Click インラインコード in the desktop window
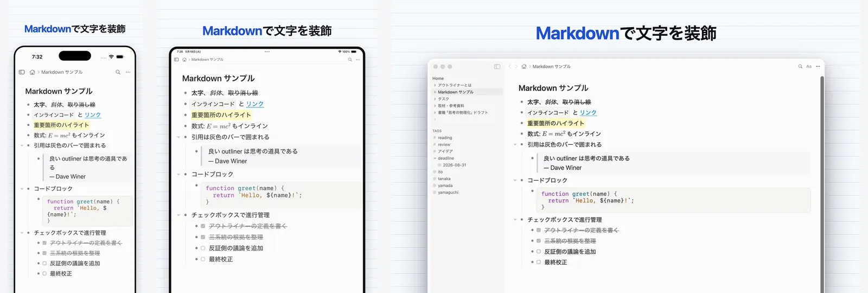The image size is (868, 293). click(x=548, y=113)
